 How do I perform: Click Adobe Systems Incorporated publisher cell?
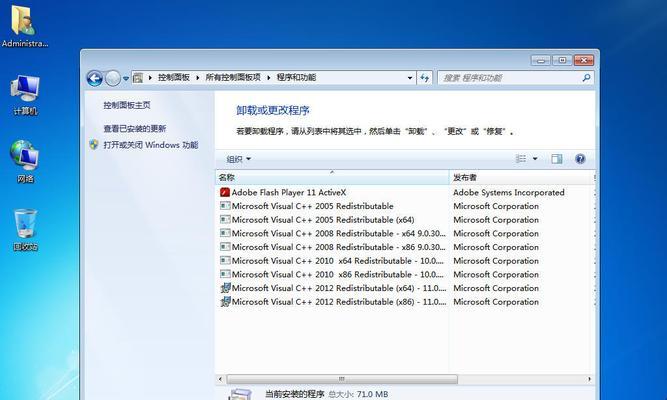click(508, 192)
